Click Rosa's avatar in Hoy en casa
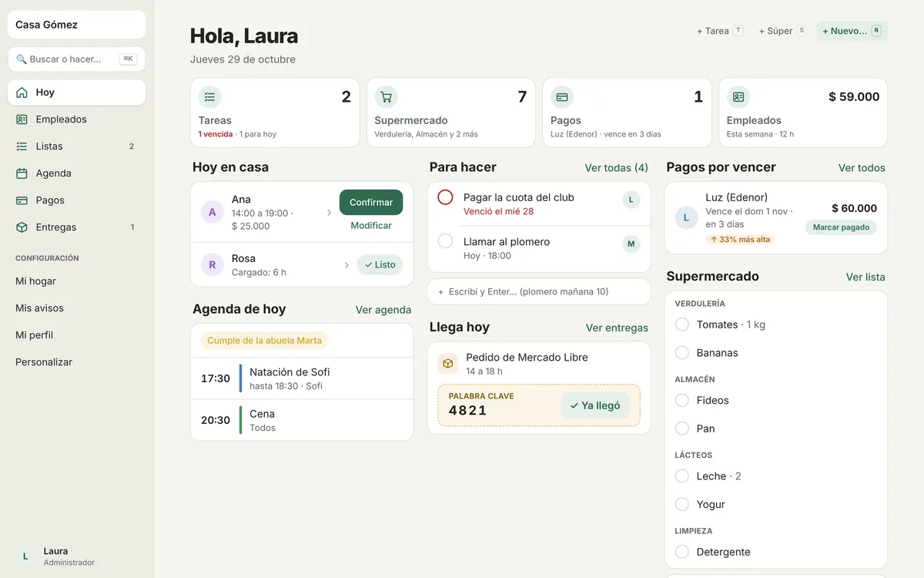 pyautogui.click(x=213, y=265)
